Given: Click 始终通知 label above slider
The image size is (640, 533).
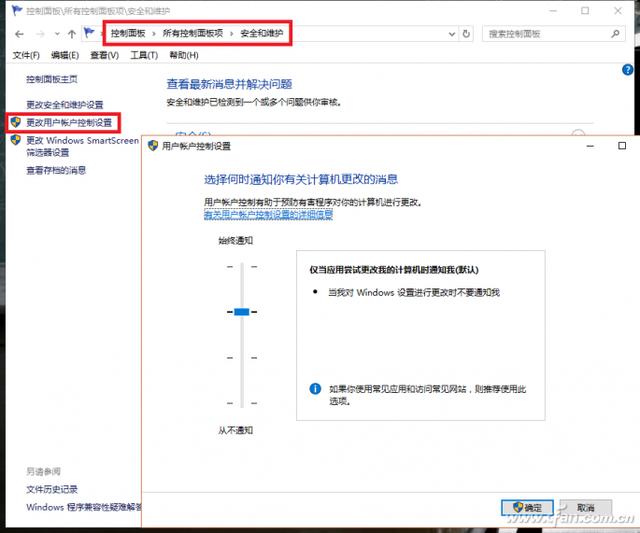Looking at the screenshot, I should pos(236,240).
